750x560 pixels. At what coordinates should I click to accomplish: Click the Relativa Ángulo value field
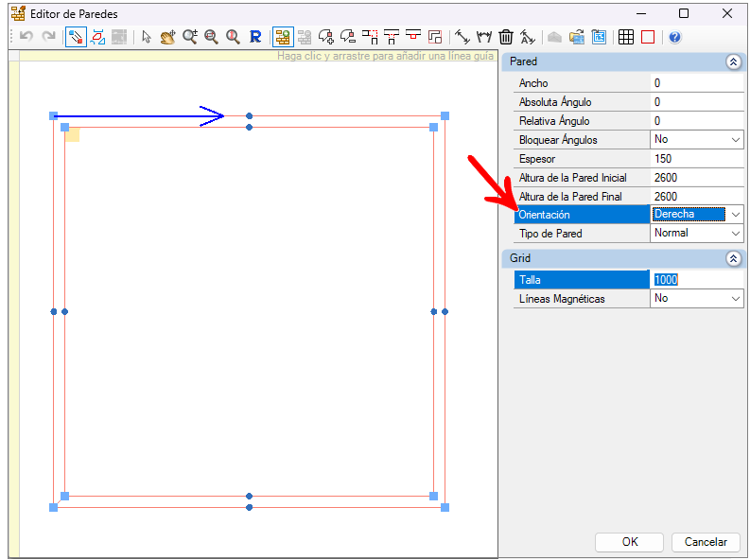pyautogui.click(x=696, y=121)
